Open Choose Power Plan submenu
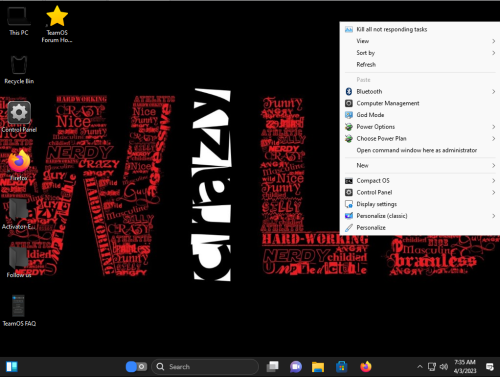Screen dimensions: 500x377 pos(420,138)
